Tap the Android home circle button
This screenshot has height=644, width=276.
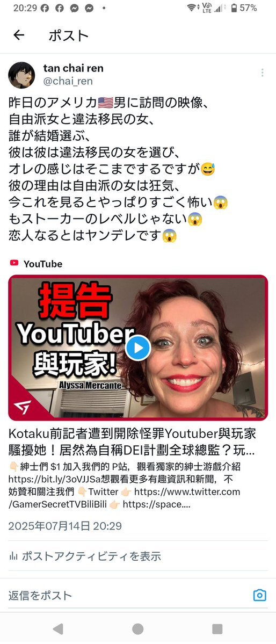(138, 628)
